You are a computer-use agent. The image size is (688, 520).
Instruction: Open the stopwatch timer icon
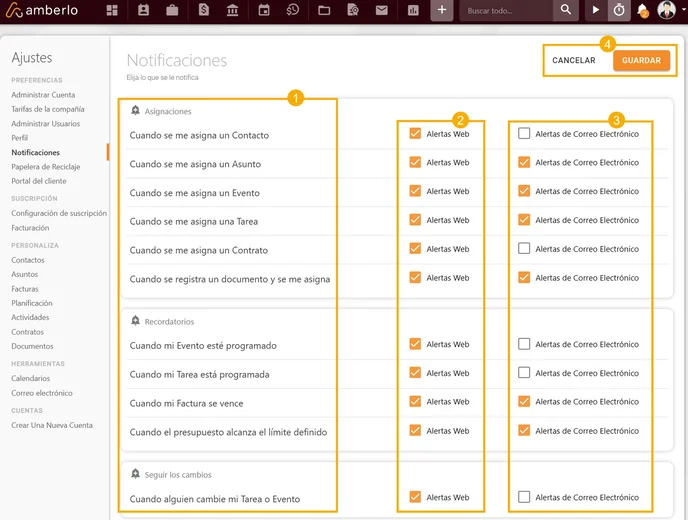(x=619, y=10)
